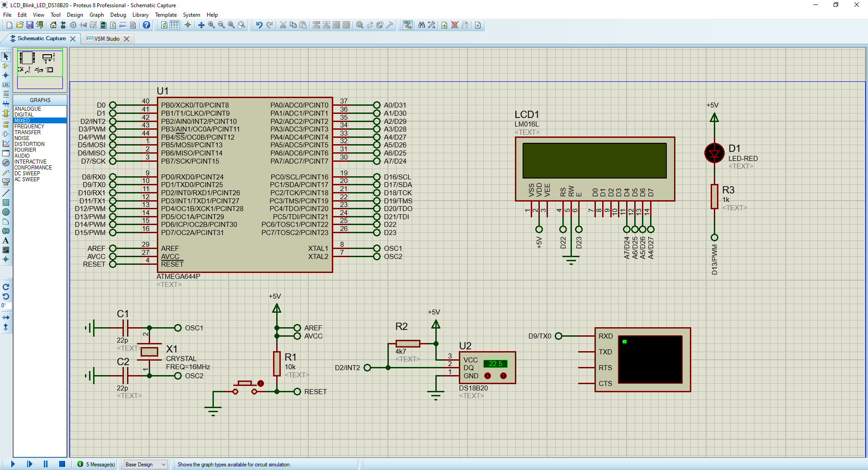
Task: Start simulation with play button
Action: (13, 464)
